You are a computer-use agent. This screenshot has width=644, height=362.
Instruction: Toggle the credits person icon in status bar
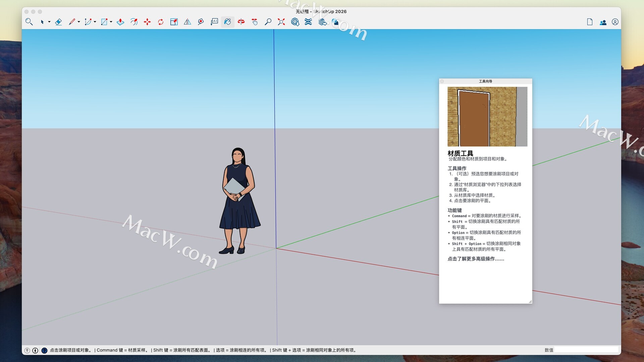coord(35,350)
